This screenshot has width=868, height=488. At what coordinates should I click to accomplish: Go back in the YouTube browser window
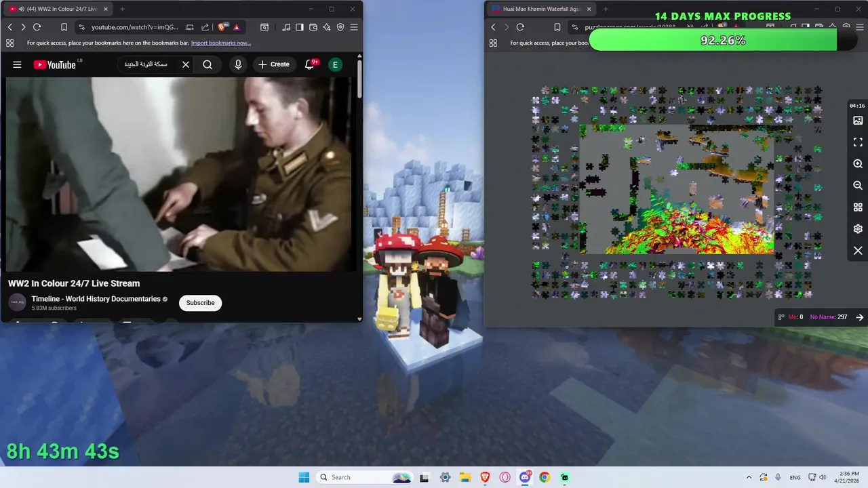point(10,27)
